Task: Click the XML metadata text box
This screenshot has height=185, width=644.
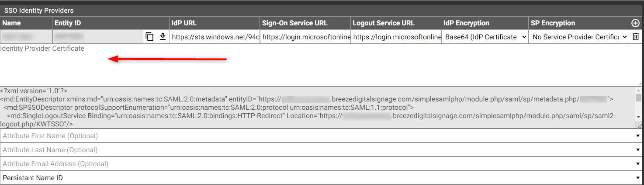Action: pyautogui.click(x=318, y=108)
